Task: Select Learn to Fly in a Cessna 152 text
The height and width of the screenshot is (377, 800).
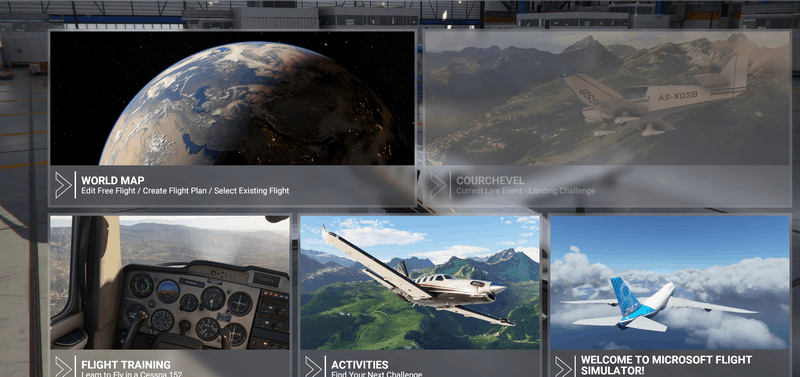Action: (x=132, y=374)
